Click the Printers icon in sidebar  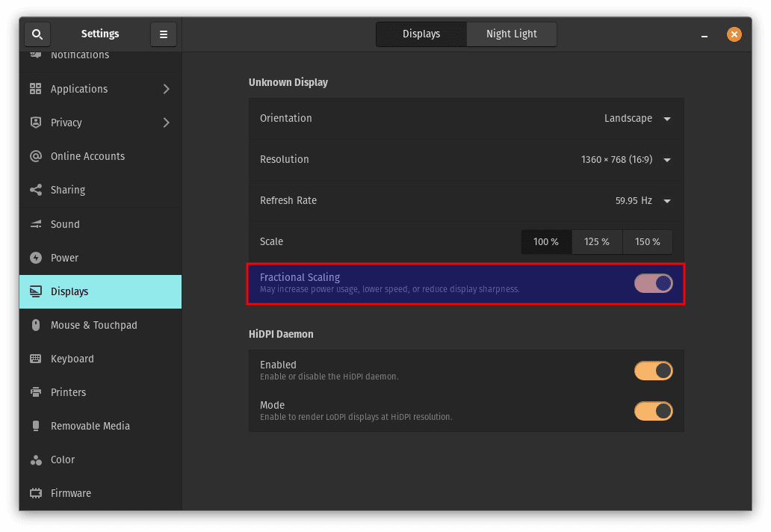[35, 392]
